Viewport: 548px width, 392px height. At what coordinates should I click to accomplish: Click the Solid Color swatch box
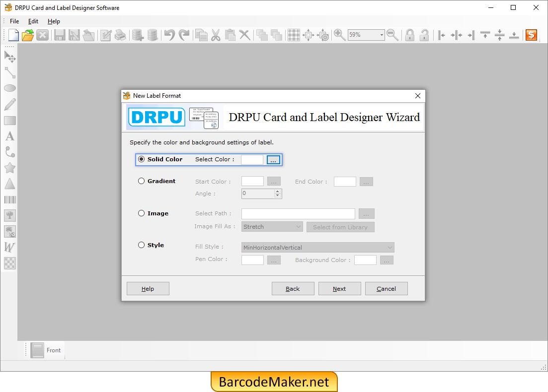pos(252,160)
